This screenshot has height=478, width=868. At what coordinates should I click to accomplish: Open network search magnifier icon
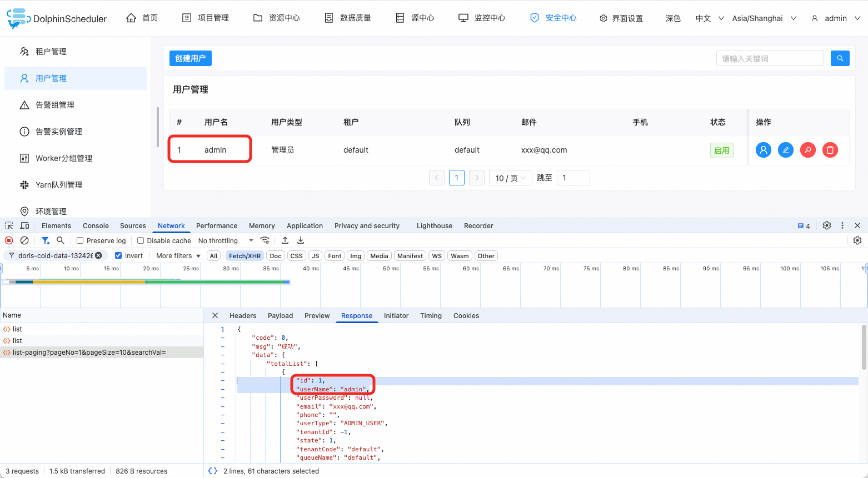(61, 240)
